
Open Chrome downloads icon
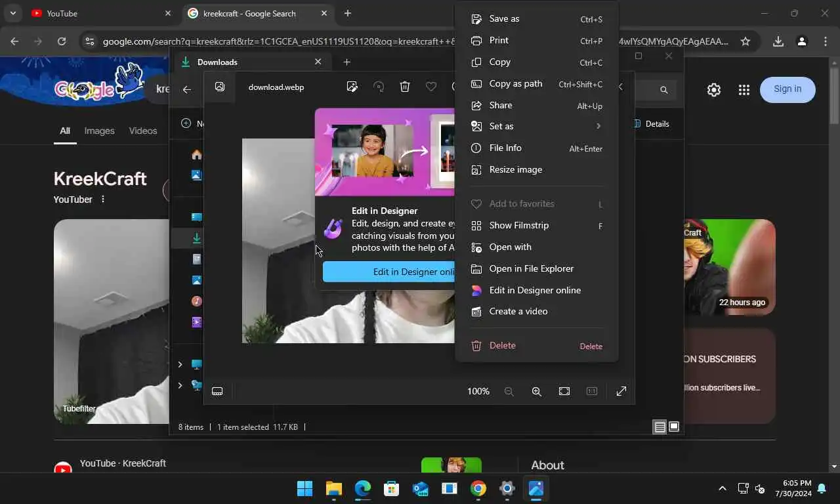[778, 41]
